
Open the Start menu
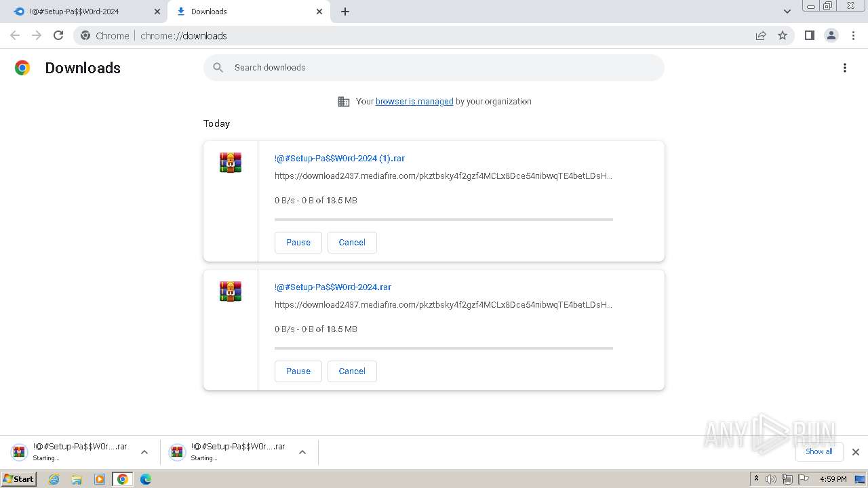(x=19, y=479)
